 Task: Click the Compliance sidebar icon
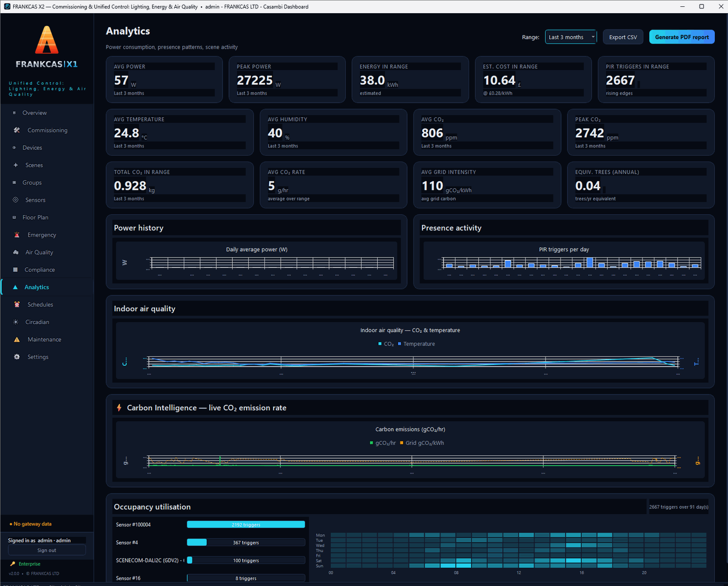(x=15, y=270)
